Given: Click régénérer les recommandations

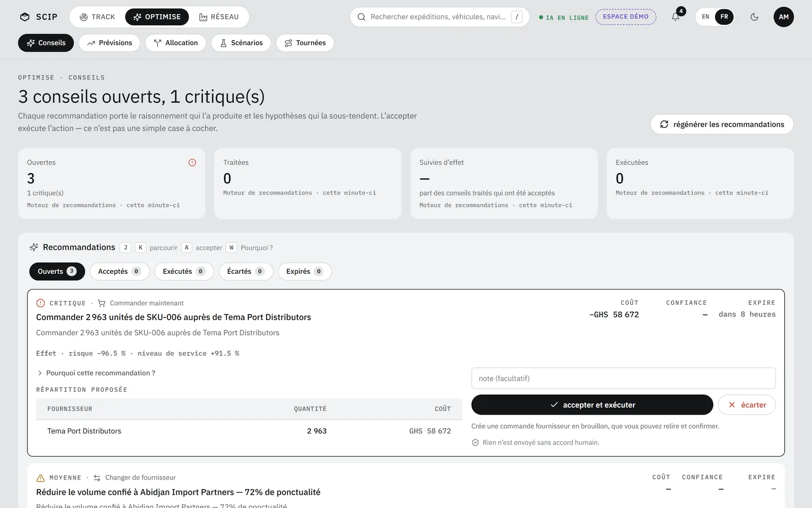Looking at the screenshot, I should [x=722, y=124].
